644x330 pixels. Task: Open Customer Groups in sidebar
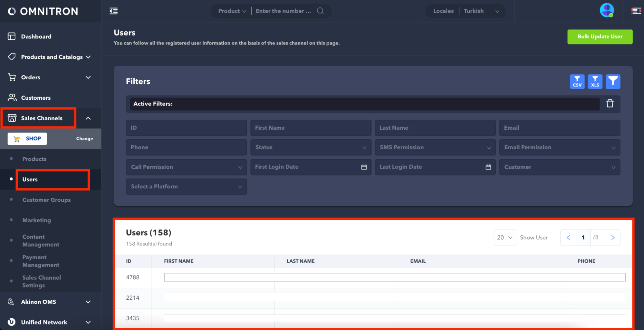point(46,200)
